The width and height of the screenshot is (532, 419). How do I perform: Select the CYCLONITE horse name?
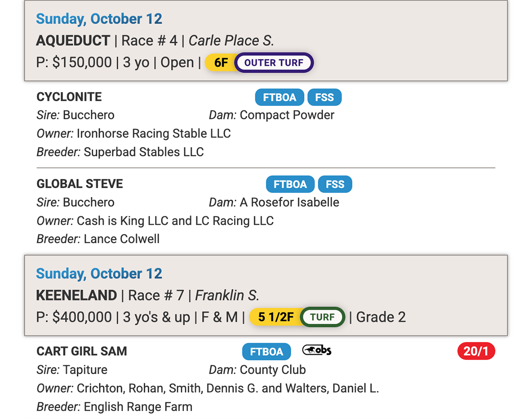pyautogui.click(x=69, y=97)
